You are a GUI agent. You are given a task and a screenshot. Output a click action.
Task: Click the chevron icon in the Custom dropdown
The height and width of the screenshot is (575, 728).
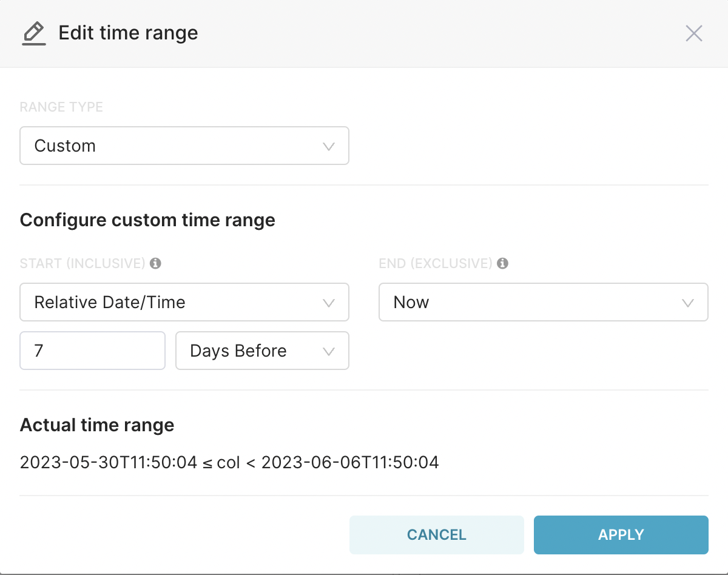pyautogui.click(x=329, y=146)
